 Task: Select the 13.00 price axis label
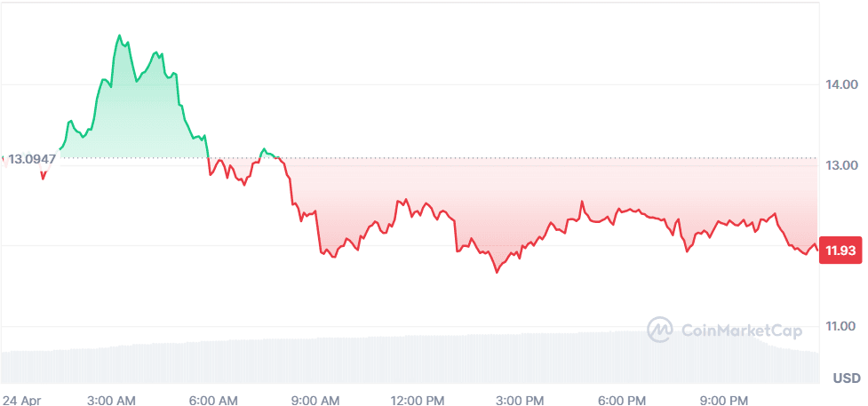click(x=840, y=166)
